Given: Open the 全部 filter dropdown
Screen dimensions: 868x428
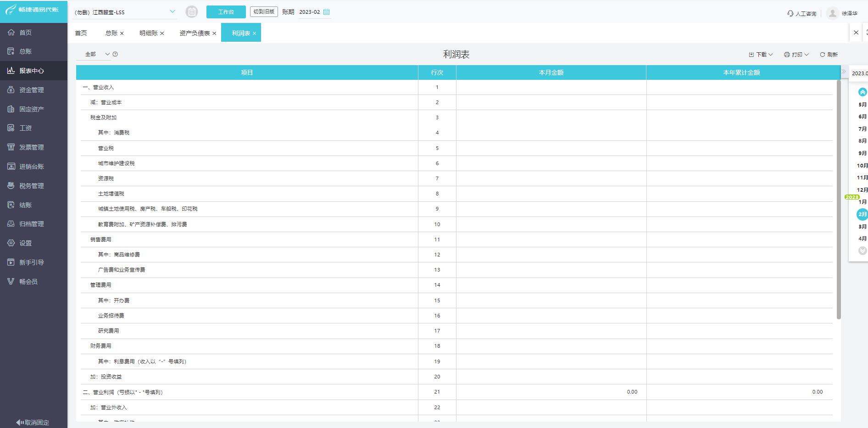Looking at the screenshot, I should (97, 54).
